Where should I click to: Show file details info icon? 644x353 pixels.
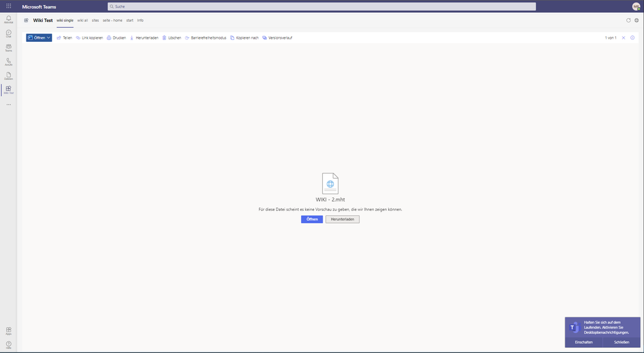(x=632, y=38)
